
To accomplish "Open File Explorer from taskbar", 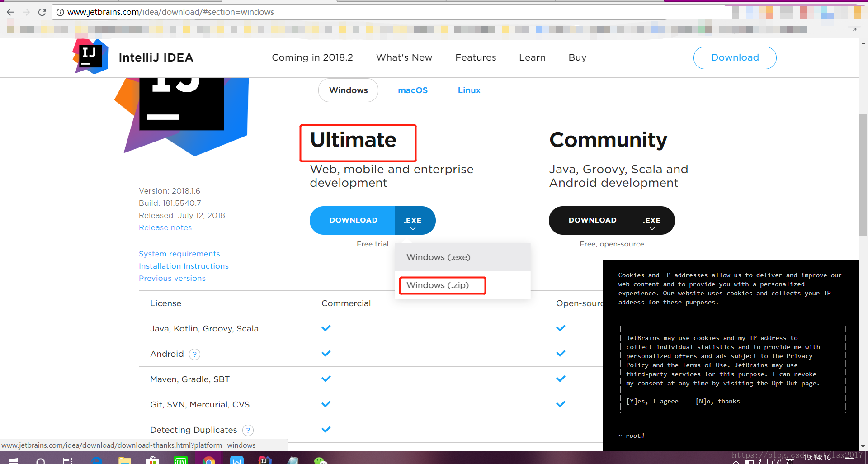I will point(124,460).
